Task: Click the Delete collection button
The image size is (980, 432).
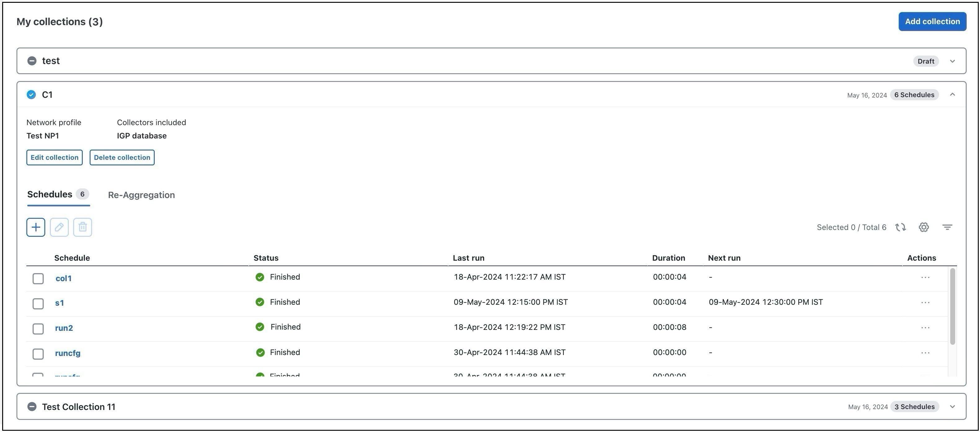Action: (x=122, y=158)
